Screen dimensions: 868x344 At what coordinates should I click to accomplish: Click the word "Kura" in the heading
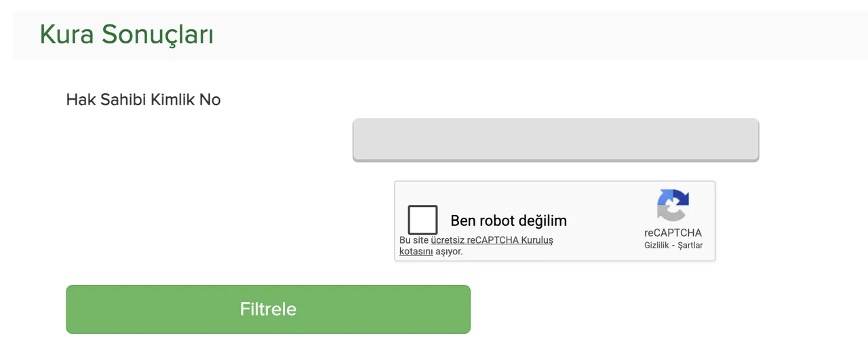[67, 35]
